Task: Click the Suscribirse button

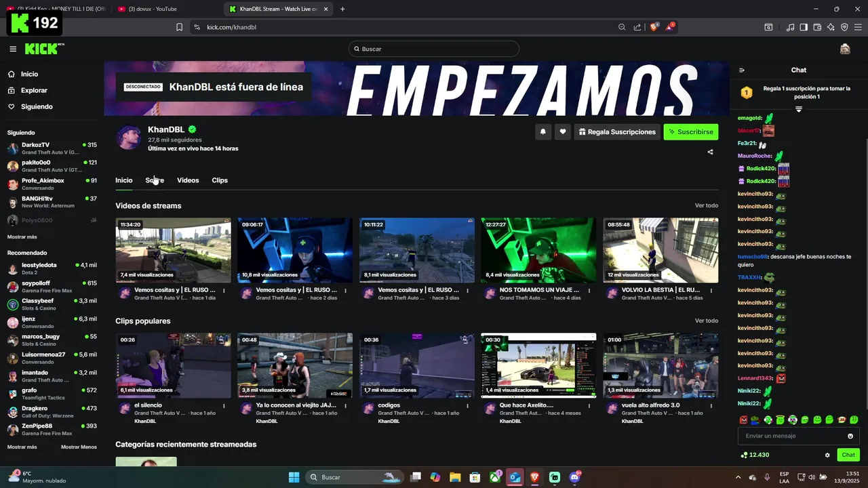Action: (690, 132)
